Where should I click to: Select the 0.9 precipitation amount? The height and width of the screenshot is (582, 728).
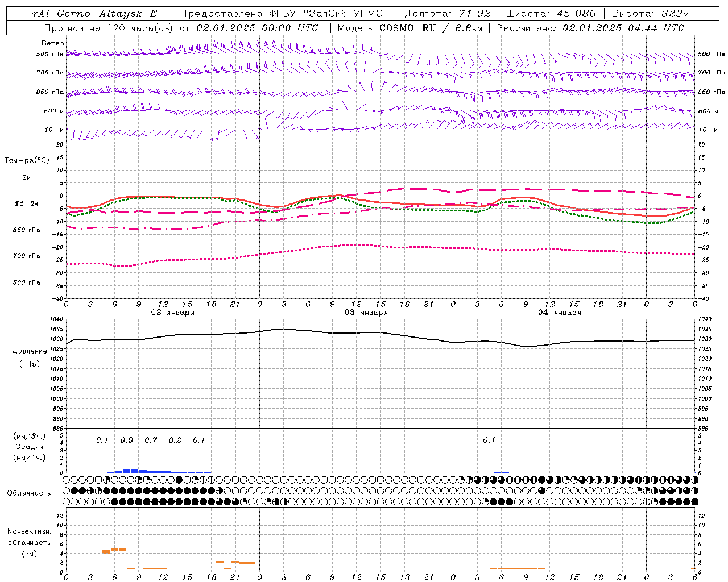coord(126,440)
